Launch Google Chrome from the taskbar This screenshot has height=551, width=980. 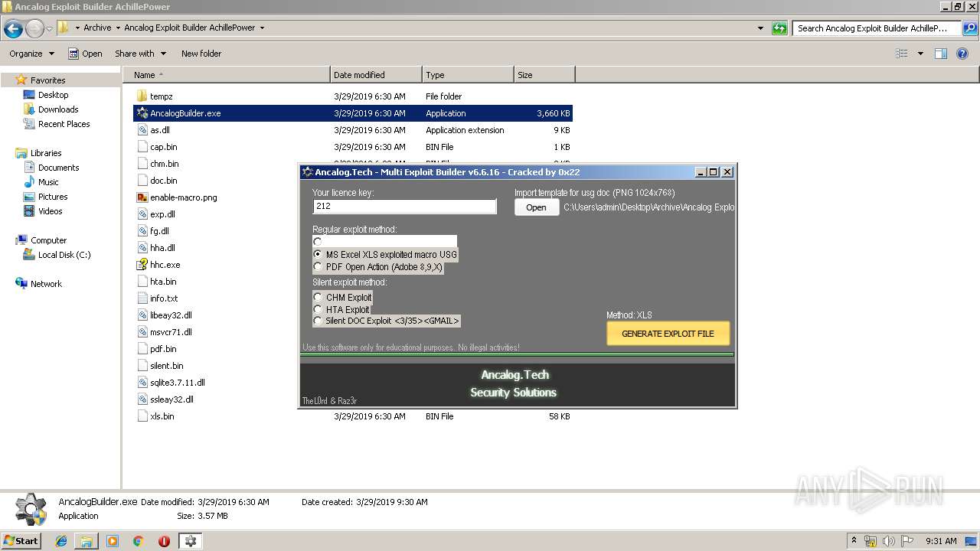tap(139, 541)
